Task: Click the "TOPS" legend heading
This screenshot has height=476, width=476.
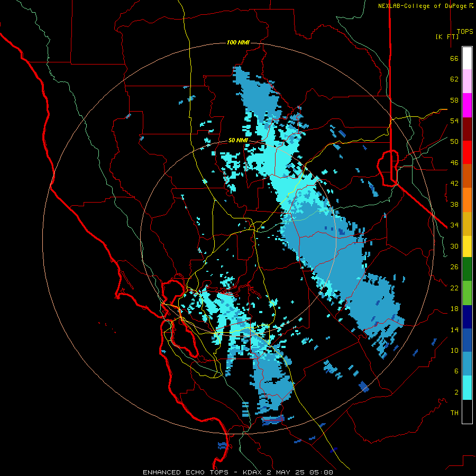Action: coord(465,32)
